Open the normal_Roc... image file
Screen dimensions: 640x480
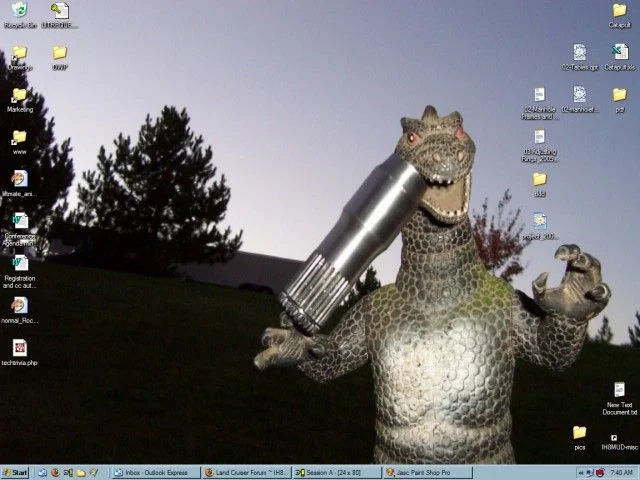click(x=20, y=311)
